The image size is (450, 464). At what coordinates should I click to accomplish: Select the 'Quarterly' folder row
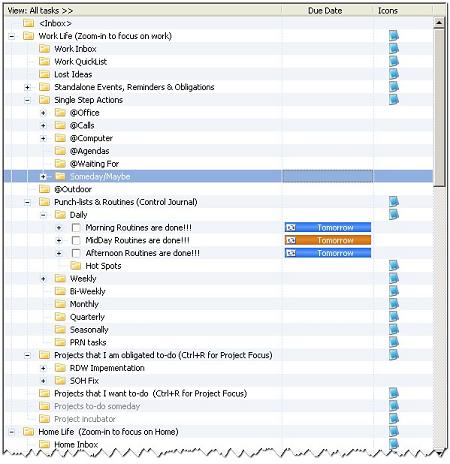click(x=219, y=317)
